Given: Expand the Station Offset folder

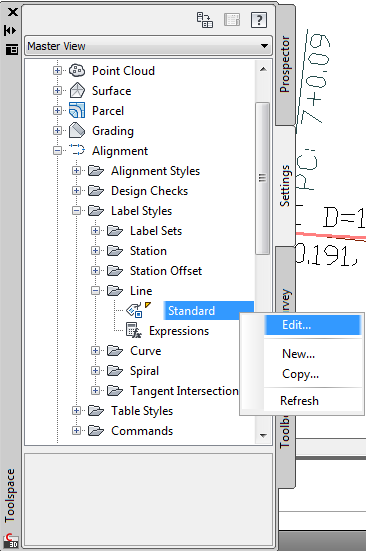Looking at the screenshot, I should (95, 271).
